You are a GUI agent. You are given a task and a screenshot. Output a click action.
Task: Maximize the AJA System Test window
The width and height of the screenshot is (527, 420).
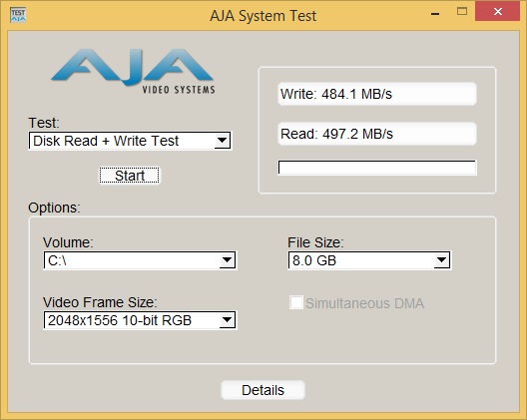[462, 12]
